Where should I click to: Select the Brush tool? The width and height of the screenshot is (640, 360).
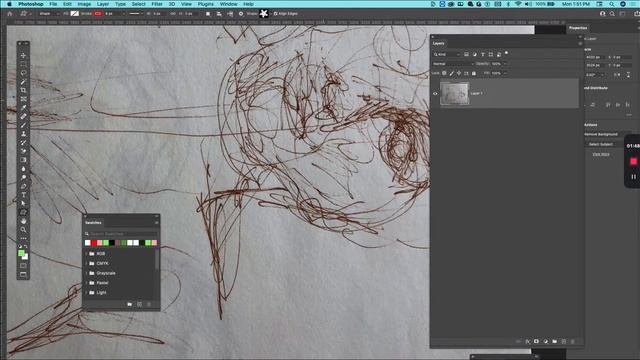23,125
